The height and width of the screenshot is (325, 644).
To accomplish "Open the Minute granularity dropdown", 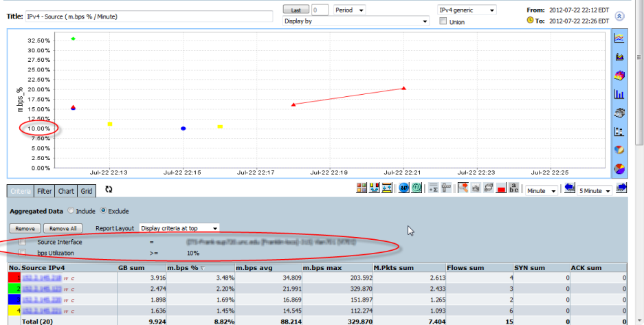I will point(542,191).
